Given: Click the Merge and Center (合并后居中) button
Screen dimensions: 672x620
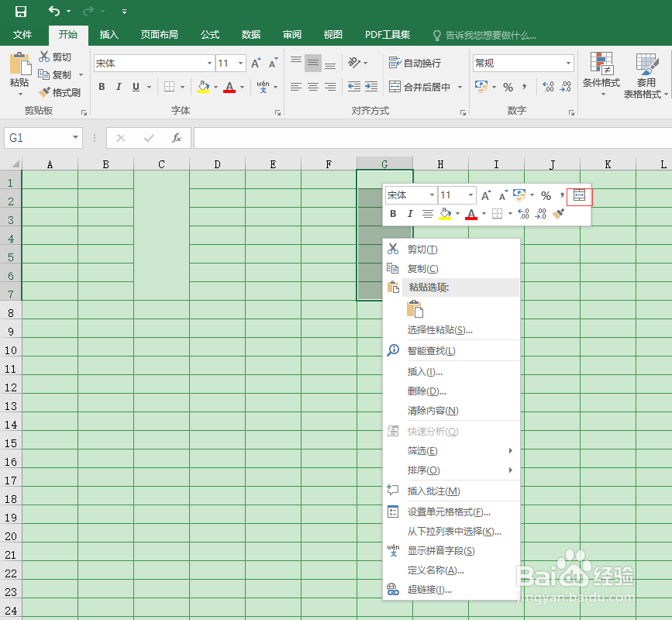Looking at the screenshot, I should (x=419, y=87).
